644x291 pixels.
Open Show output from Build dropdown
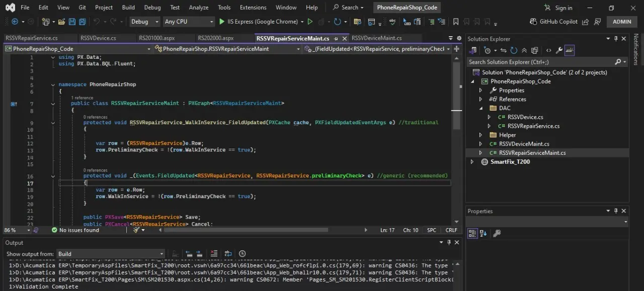111,254
